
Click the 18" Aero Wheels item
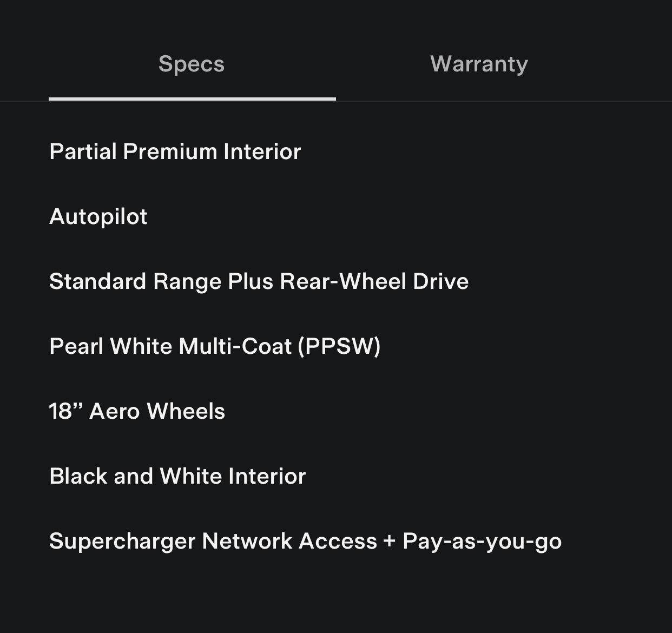pyautogui.click(x=137, y=411)
